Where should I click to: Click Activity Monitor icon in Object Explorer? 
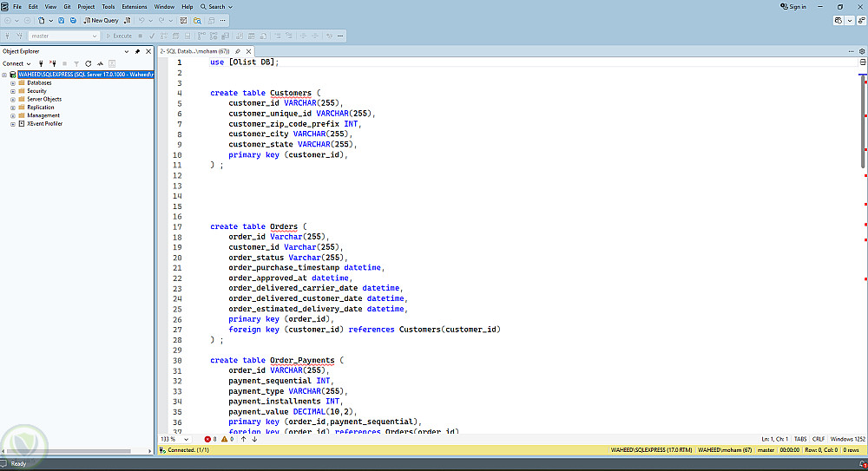(100, 63)
